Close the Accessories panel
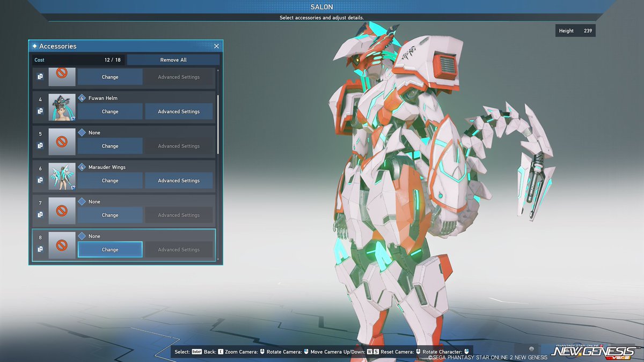The height and width of the screenshot is (362, 644). pos(216,46)
